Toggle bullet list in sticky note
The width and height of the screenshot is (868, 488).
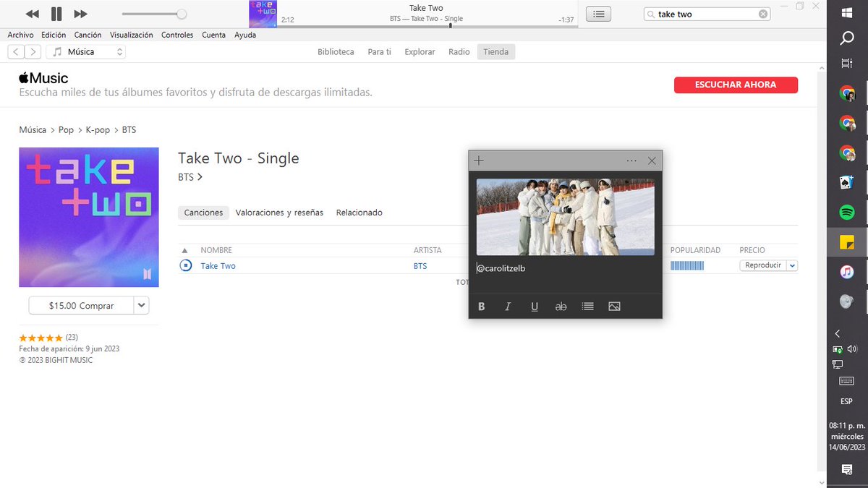[x=587, y=307]
